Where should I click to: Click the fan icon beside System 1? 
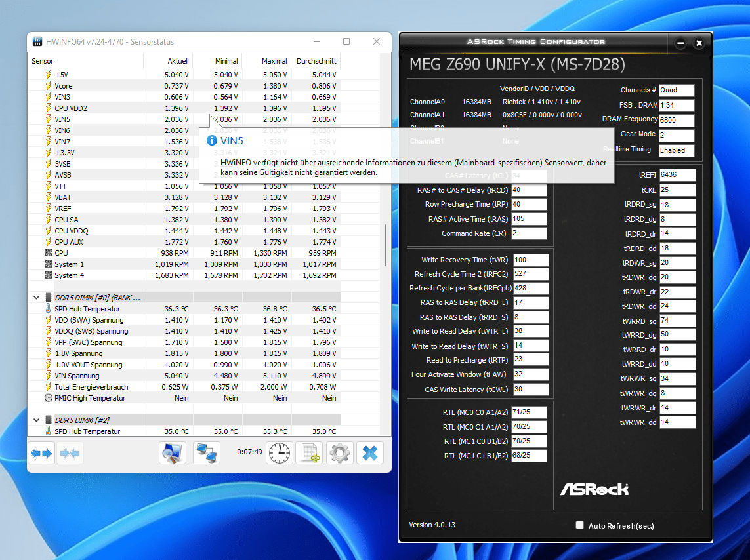tap(49, 264)
